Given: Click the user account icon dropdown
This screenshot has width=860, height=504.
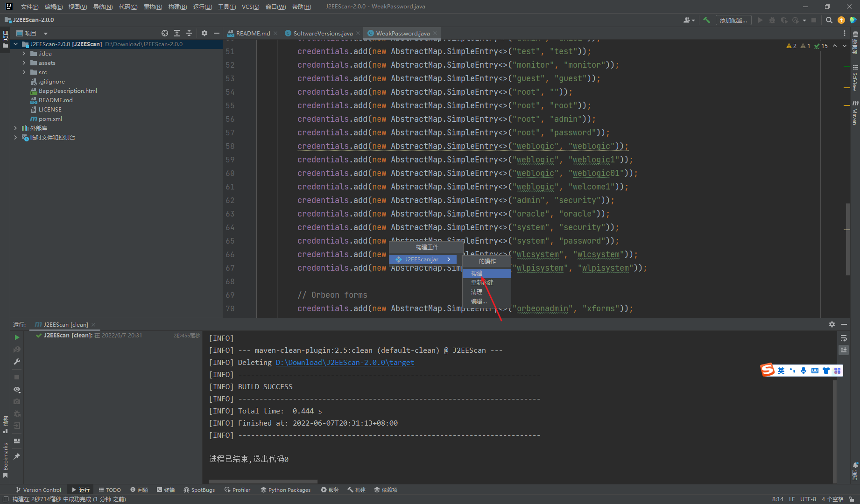Looking at the screenshot, I should pyautogui.click(x=689, y=20).
